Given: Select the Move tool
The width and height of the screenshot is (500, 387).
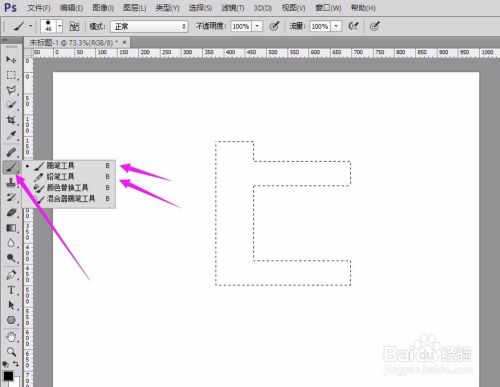Looking at the screenshot, I should pyautogui.click(x=11, y=60).
